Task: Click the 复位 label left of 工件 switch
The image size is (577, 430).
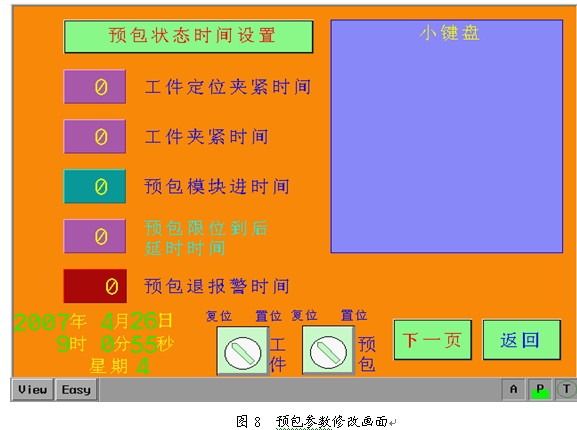Action: (219, 316)
